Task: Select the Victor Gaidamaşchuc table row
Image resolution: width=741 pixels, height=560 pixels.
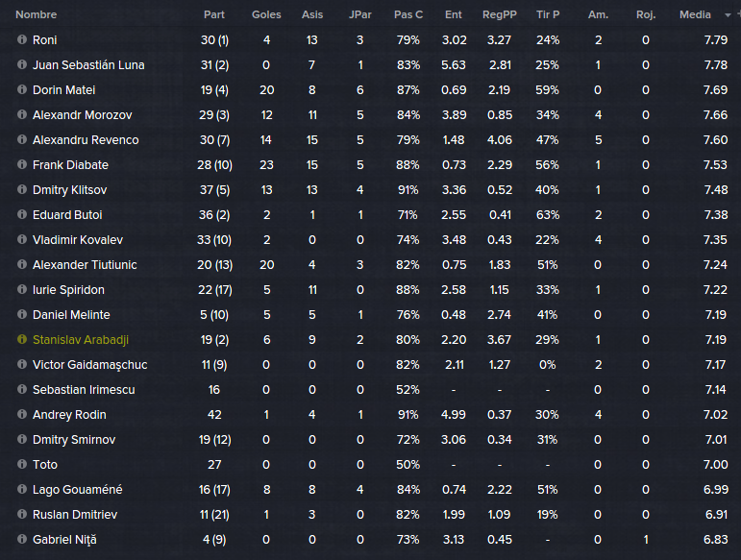Action: point(371,364)
